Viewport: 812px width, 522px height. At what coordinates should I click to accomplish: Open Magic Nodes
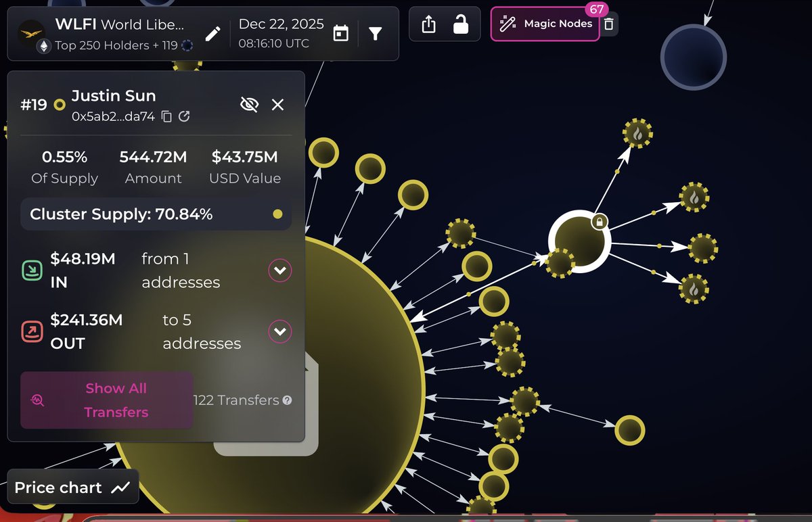pos(545,24)
